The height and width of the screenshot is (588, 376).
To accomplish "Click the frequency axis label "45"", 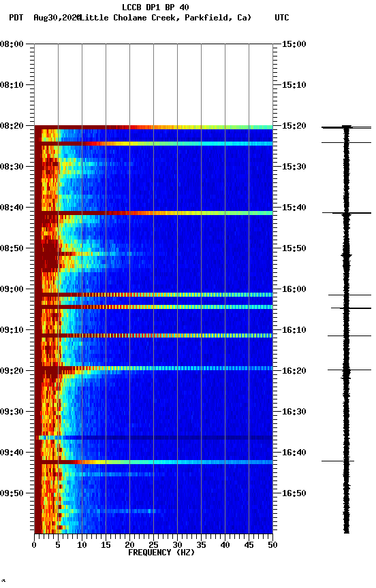I will [249, 545].
